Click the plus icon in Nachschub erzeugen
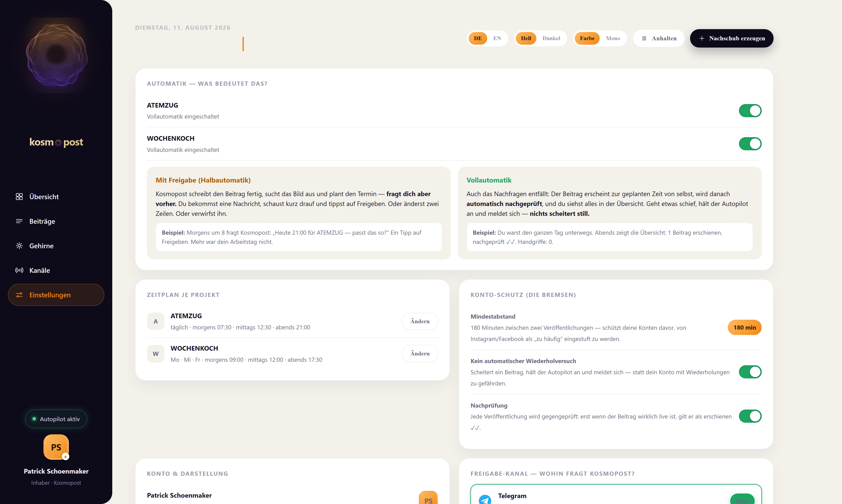Viewport: 842px width, 504px height. coord(702,38)
